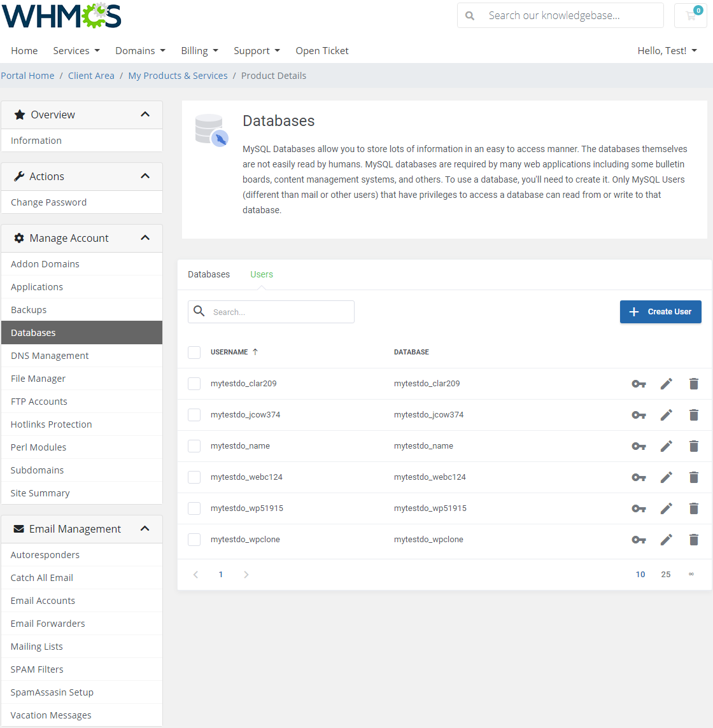Open Addon Domains in the sidebar

point(81,263)
